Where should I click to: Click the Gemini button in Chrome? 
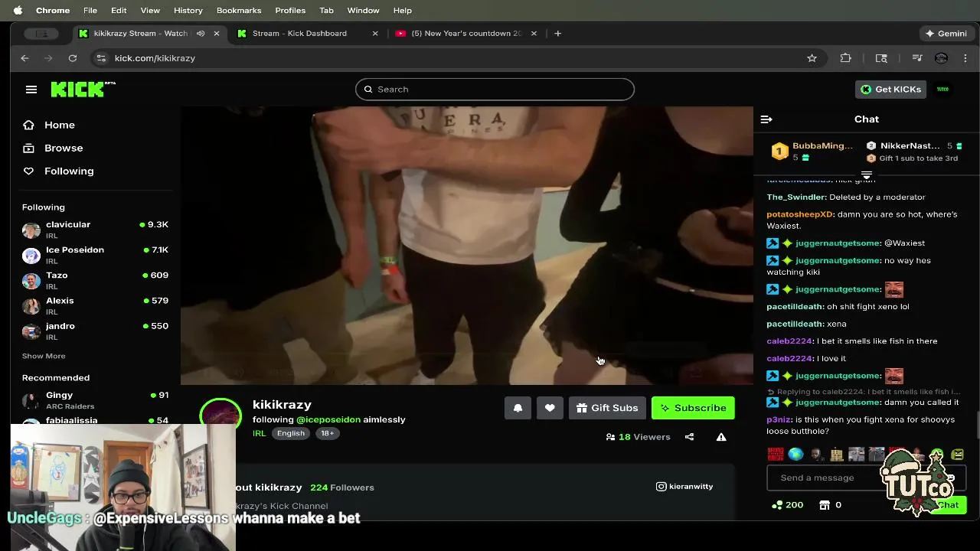[946, 34]
